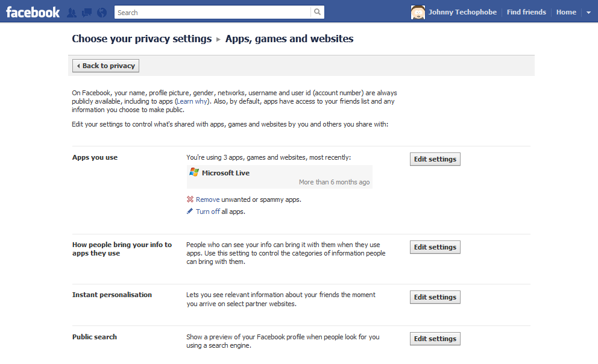Image resolution: width=598 pixels, height=364 pixels.
Task: Click 'How people bring your info' heading
Action: tap(122, 249)
